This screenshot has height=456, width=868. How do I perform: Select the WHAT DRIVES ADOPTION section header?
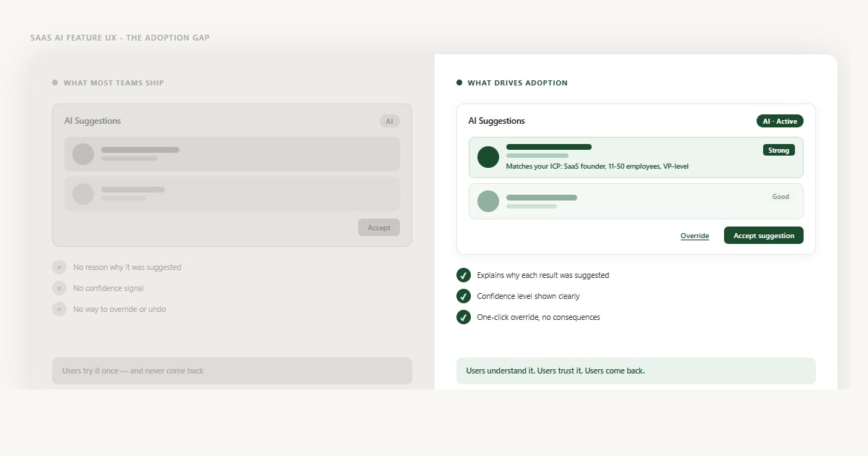pos(519,83)
